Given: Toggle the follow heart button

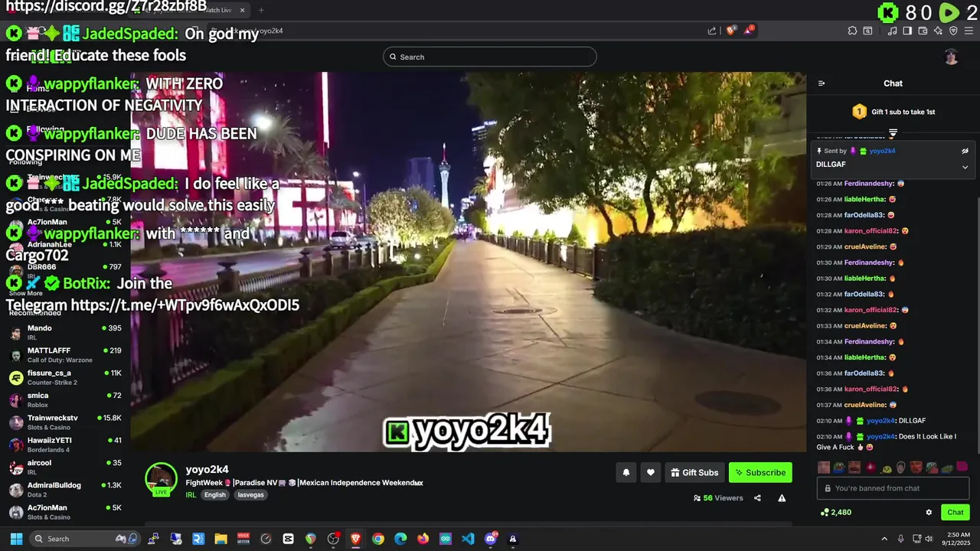Looking at the screenshot, I should [x=650, y=473].
